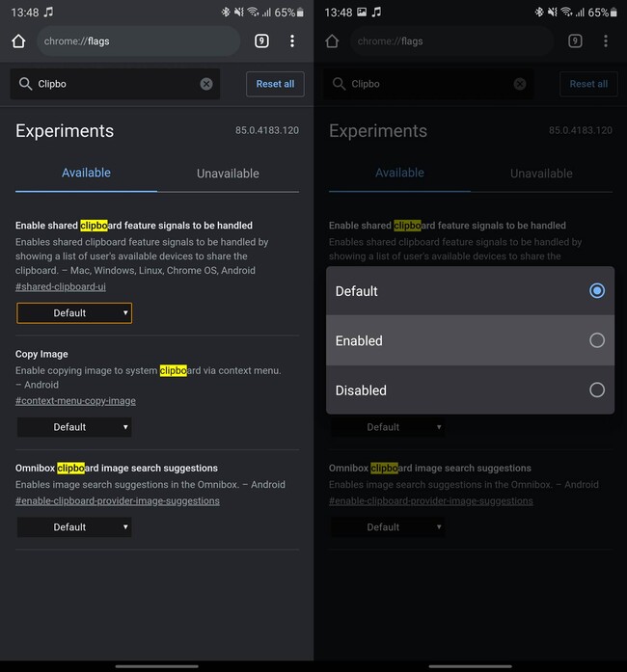Image resolution: width=627 pixels, height=672 pixels.
Task: Tap the battery indicator in the left status bar
Action: coord(300,13)
